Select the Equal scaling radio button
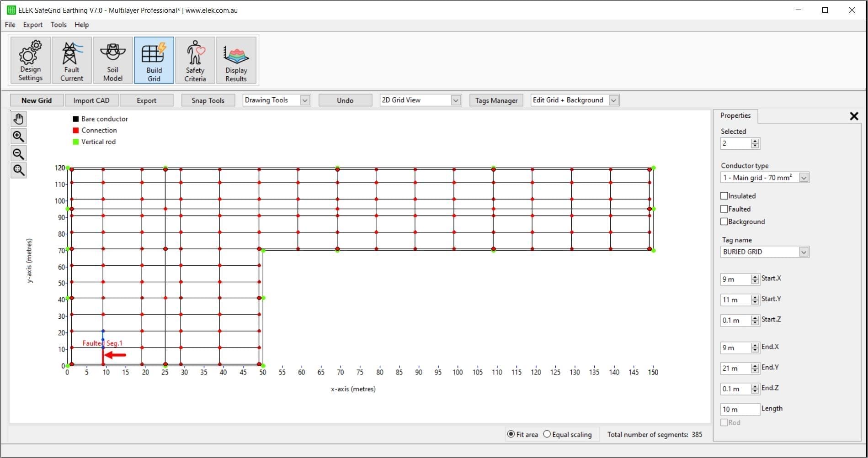This screenshot has width=868, height=458. [x=547, y=434]
